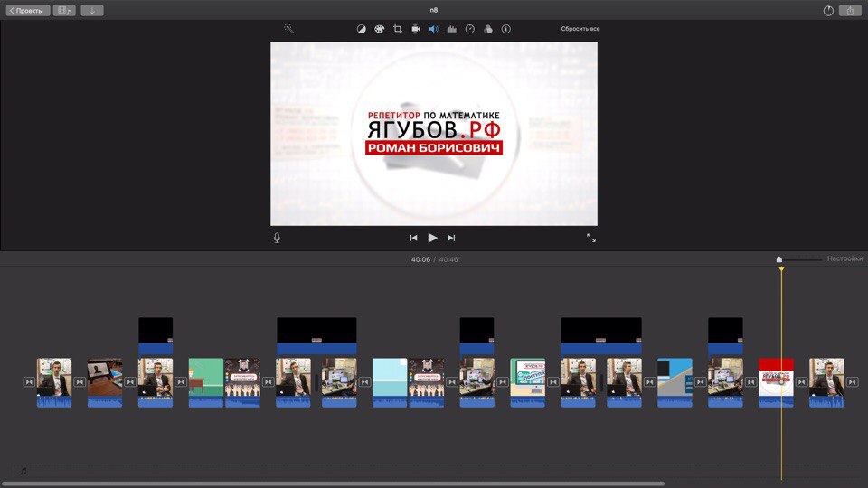Image resolution: width=868 pixels, height=488 pixels.
Task: Click the current time 40:06 readout
Action: pyautogui.click(x=420, y=259)
